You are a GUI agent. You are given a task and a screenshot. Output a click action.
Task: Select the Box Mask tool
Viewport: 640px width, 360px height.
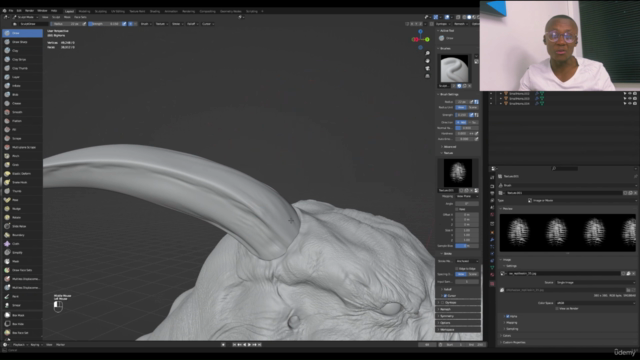(22, 315)
